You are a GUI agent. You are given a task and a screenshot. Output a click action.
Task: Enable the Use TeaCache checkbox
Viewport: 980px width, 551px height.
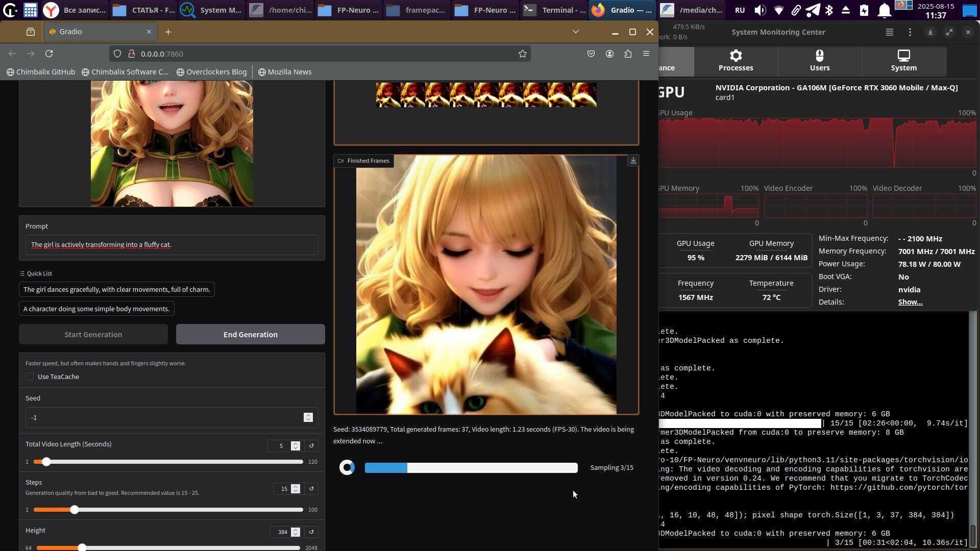tap(30, 377)
